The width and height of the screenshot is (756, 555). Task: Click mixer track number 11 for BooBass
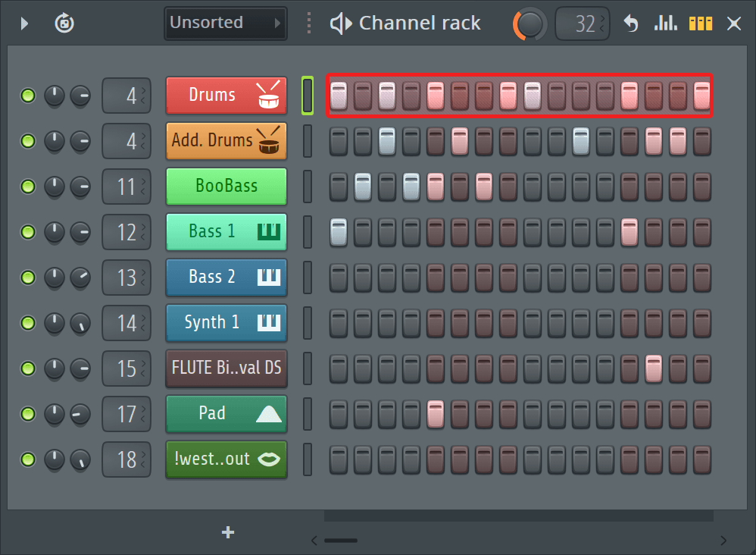pyautogui.click(x=127, y=187)
